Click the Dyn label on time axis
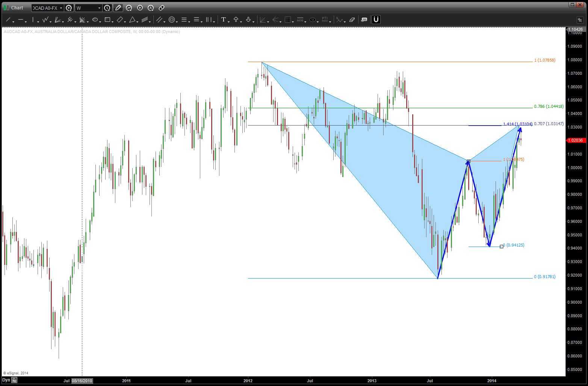The image size is (588, 386). tap(6, 380)
